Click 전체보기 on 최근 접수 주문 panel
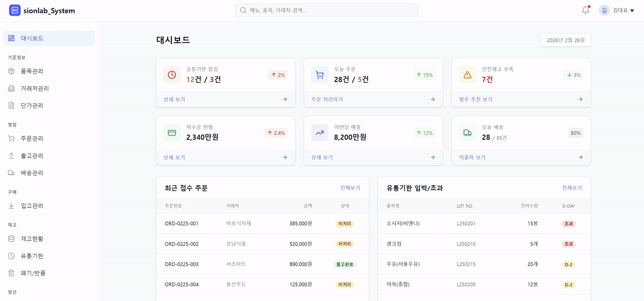644x301 pixels. (x=351, y=188)
